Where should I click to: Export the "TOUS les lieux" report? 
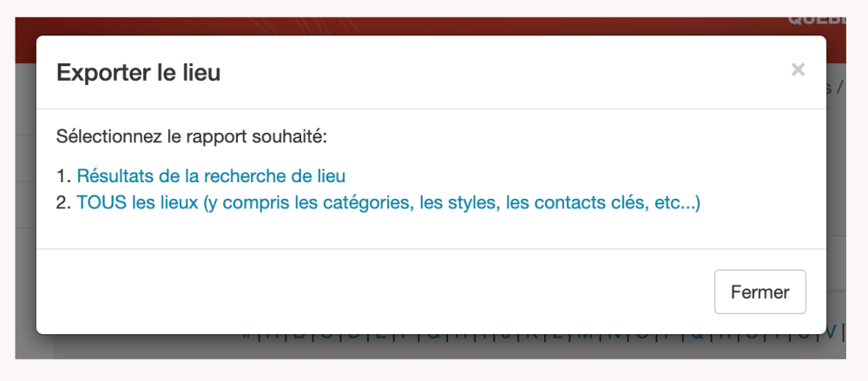pos(388,204)
